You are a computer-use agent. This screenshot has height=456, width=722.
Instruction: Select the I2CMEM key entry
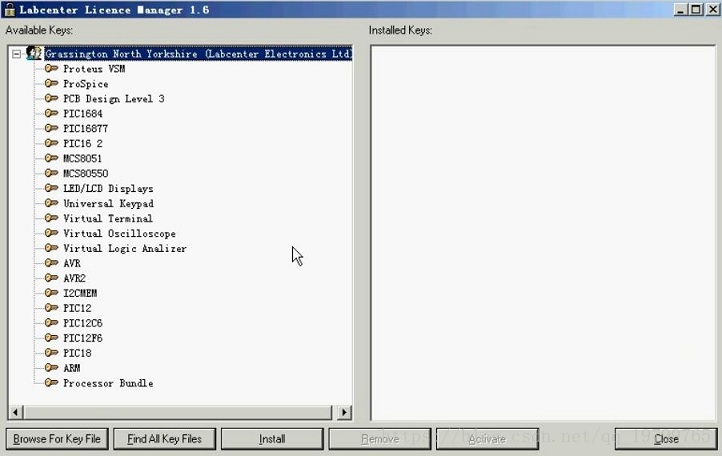click(80, 293)
